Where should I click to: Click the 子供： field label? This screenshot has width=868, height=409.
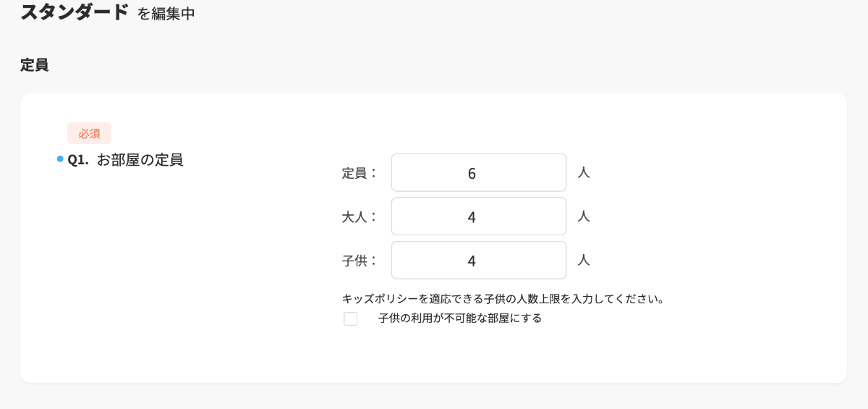[359, 261]
